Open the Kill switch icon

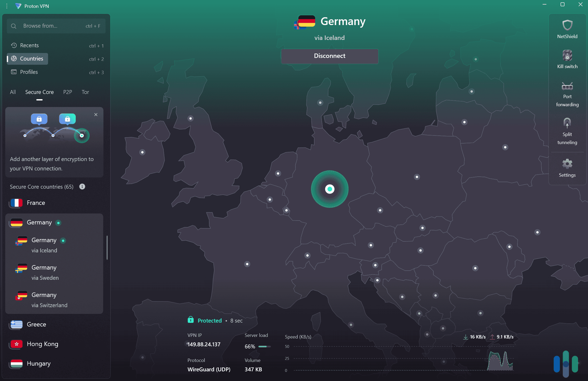click(567, 56)
